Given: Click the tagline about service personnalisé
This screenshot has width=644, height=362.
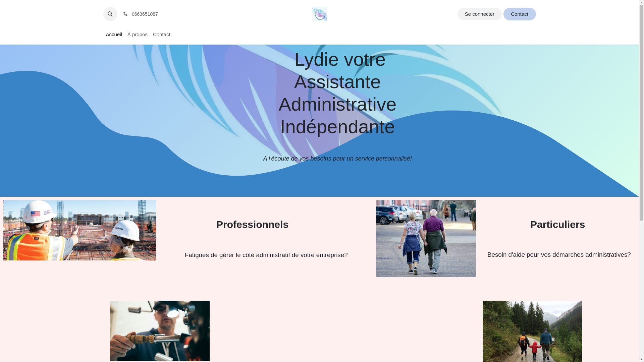Looking at the screenshot, I should [337, 159].
